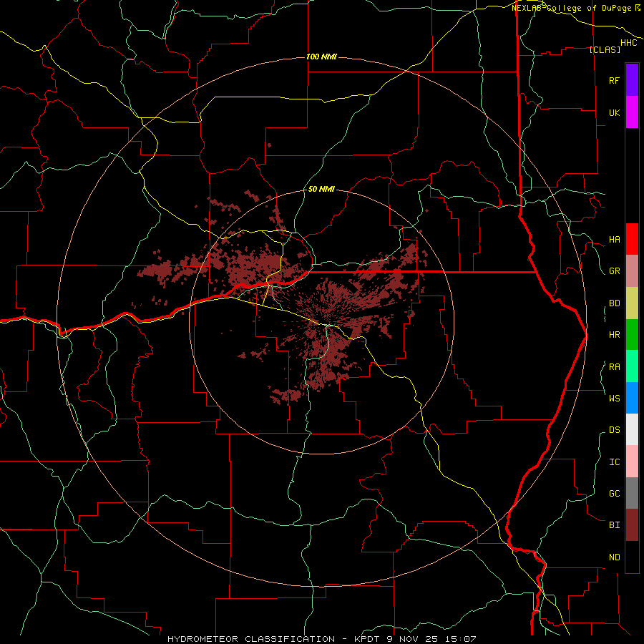
Task: Click the HA red legend swatch
Action: (x=632, y=239)
